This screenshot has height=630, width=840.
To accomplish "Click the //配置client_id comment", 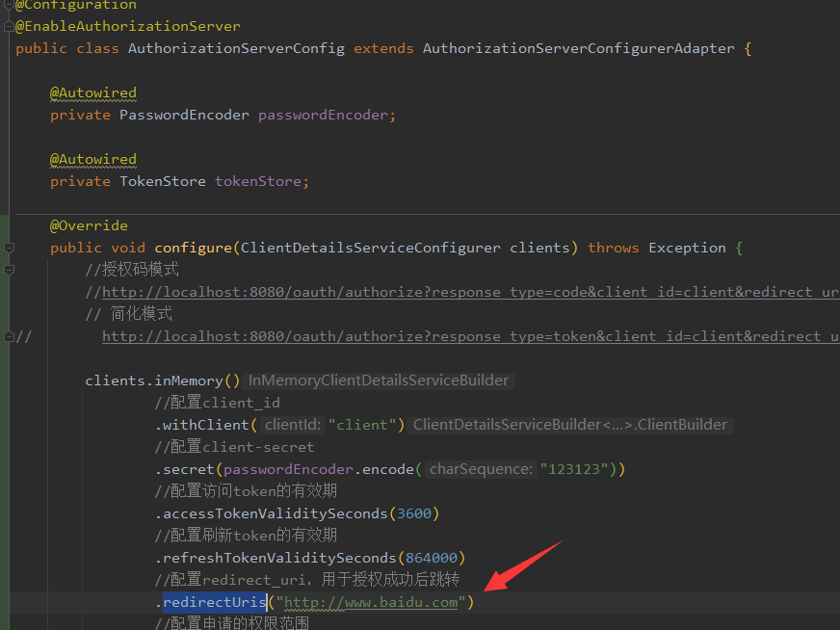I will point(217,403).
